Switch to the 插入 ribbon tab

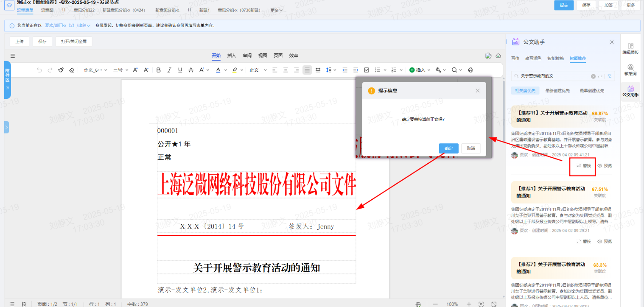pyautogui.click(x=232, y=56)
